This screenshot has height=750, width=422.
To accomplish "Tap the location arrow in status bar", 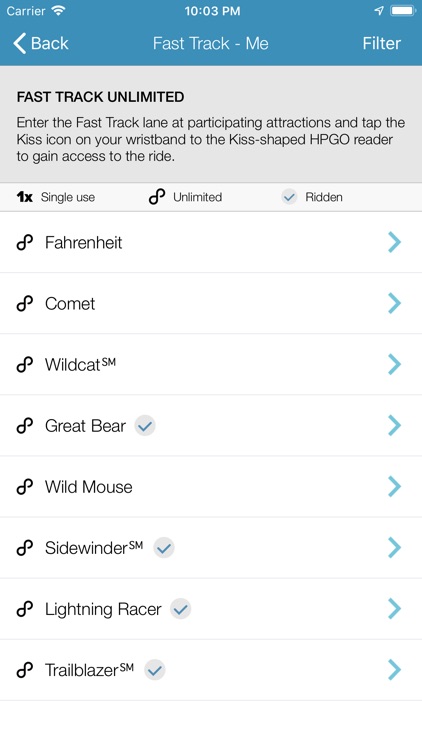I will point(379,11).
